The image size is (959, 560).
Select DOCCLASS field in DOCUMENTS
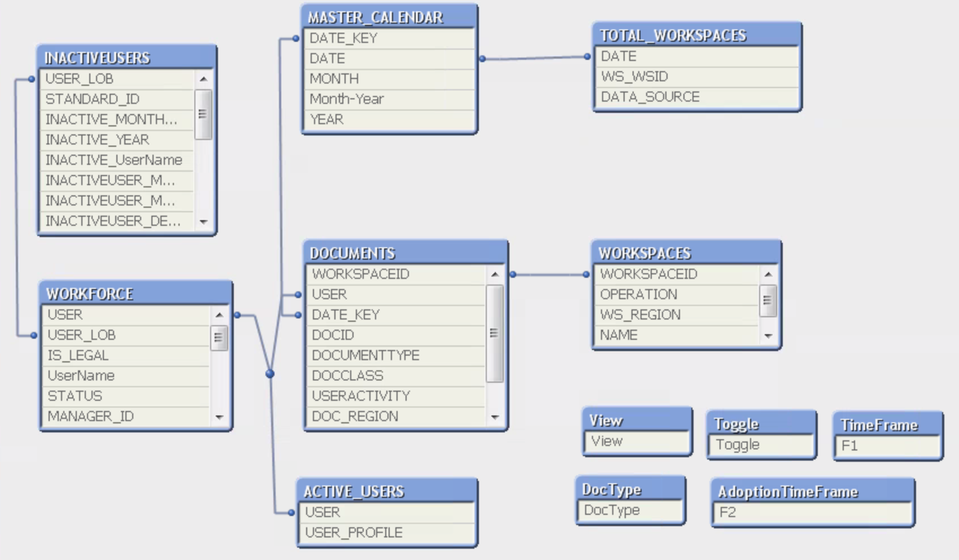(x=396, y=376)
